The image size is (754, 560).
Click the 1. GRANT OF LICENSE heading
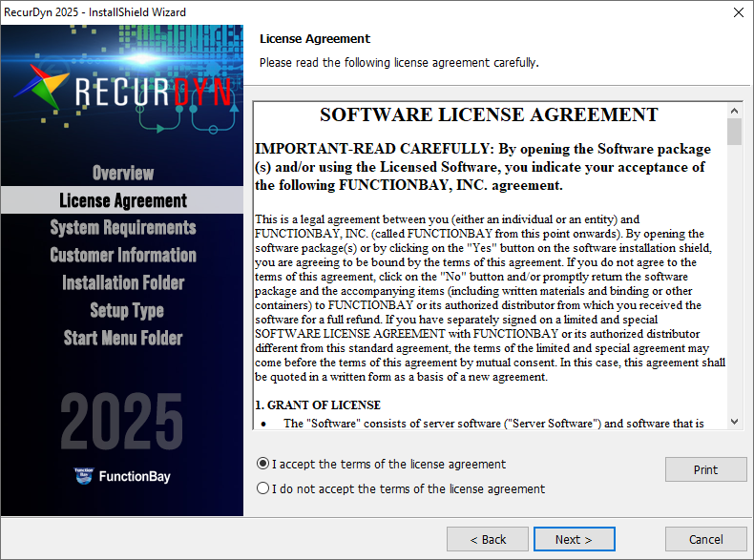tap(318, 405)
